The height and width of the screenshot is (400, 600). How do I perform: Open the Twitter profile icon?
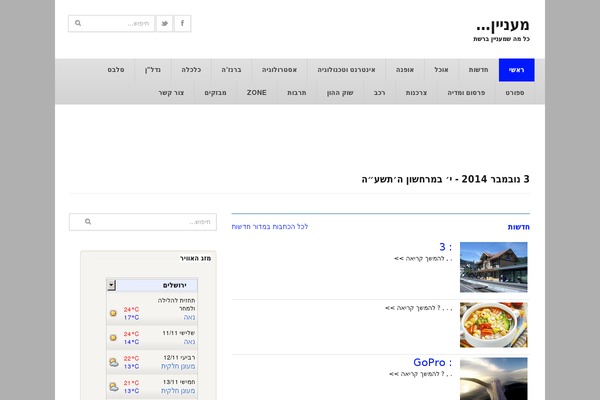[x=163, y=23]
